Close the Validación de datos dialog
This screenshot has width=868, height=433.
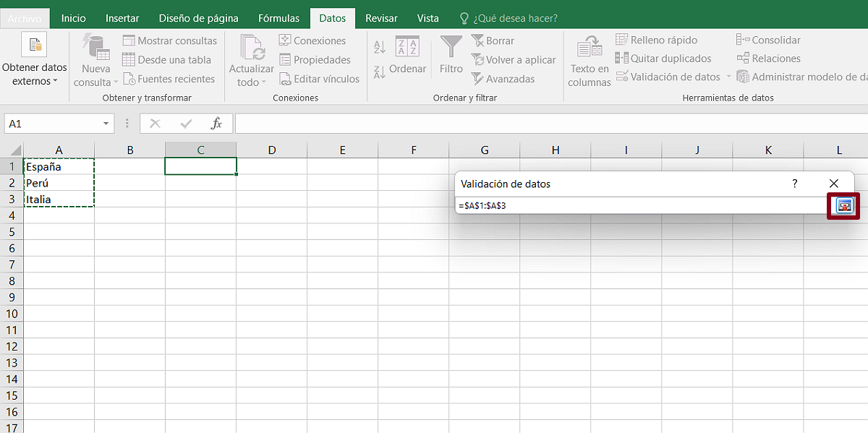834,184
